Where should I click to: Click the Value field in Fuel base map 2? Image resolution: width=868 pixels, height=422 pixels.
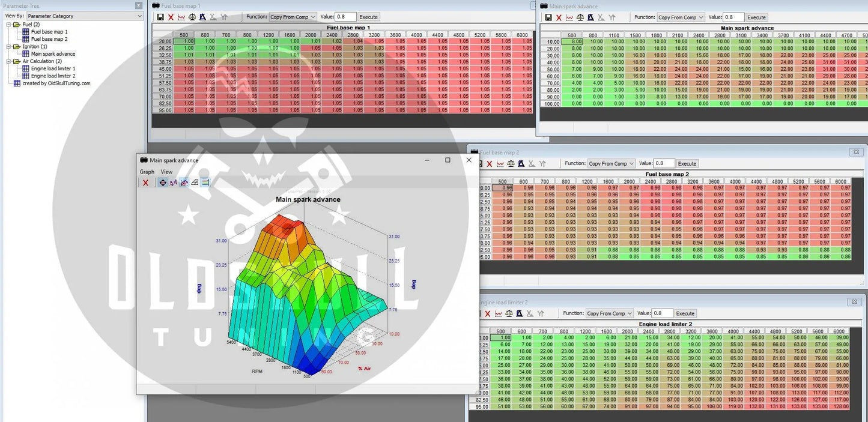tap(664, 163)
